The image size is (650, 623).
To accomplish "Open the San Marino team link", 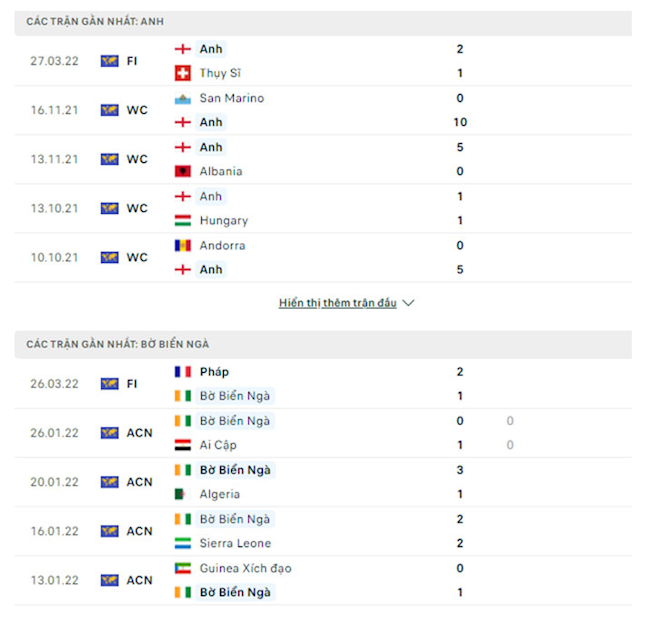I will point(231,98).
